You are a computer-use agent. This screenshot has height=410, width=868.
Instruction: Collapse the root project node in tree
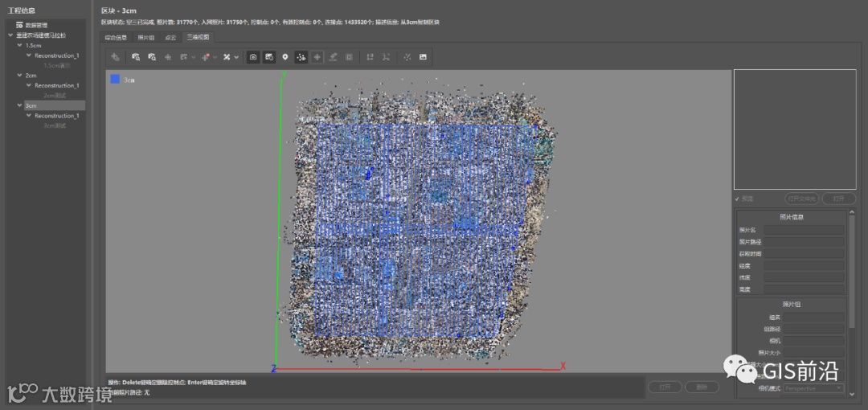pos(11,35)
